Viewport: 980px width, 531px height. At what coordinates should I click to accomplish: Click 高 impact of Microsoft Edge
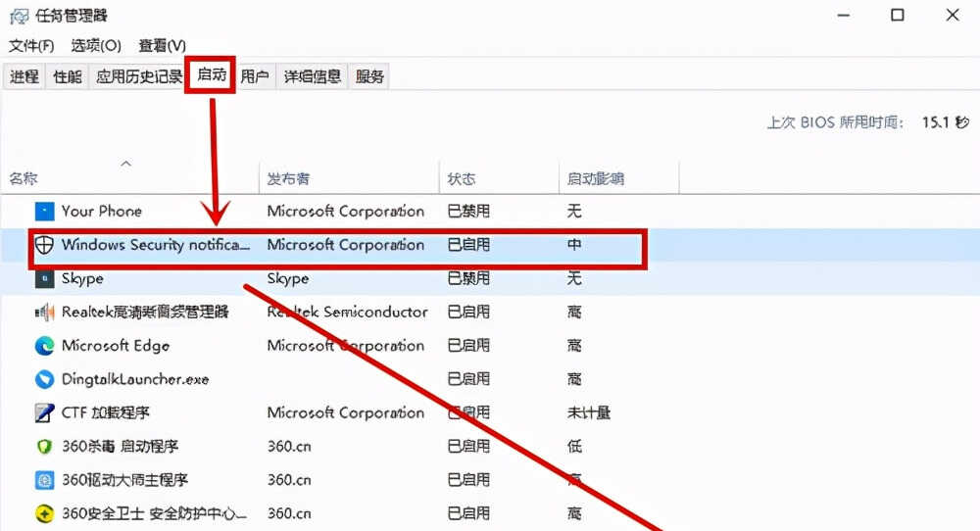click(x=573, y=346)
